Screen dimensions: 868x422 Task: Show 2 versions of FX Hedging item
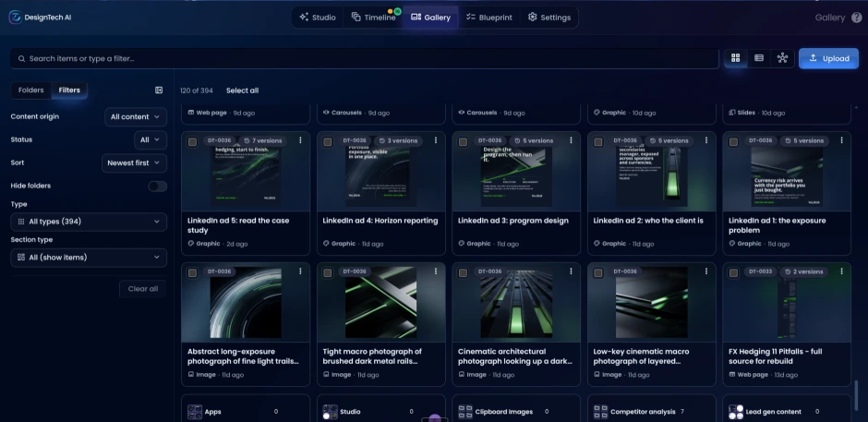(803, 271)
